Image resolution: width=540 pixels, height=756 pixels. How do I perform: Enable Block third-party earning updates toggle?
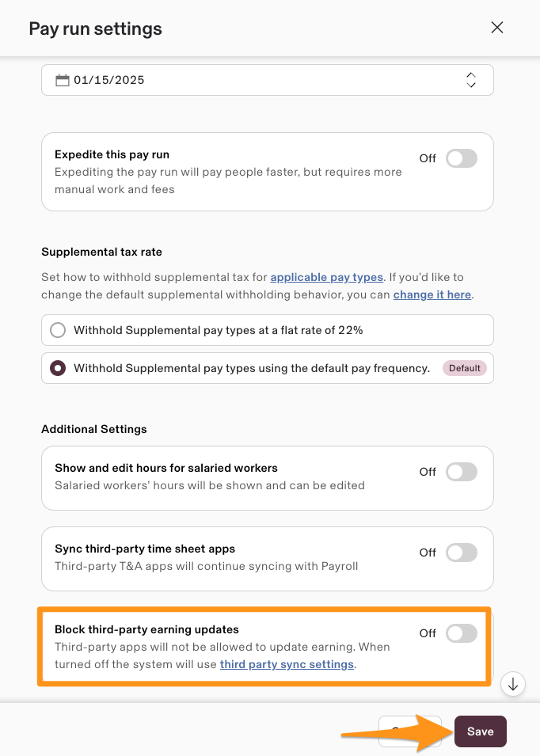coord(462,633)
